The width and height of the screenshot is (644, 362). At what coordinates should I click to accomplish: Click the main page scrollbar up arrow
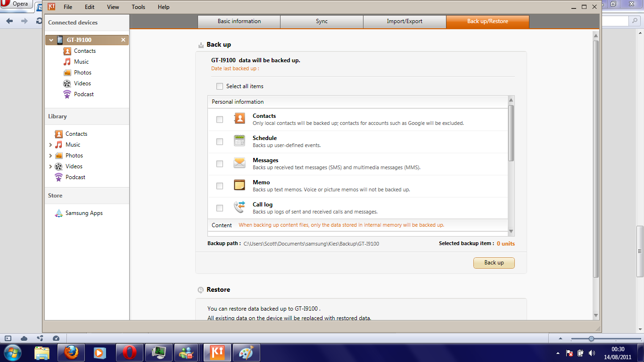(x=596, y=35)
